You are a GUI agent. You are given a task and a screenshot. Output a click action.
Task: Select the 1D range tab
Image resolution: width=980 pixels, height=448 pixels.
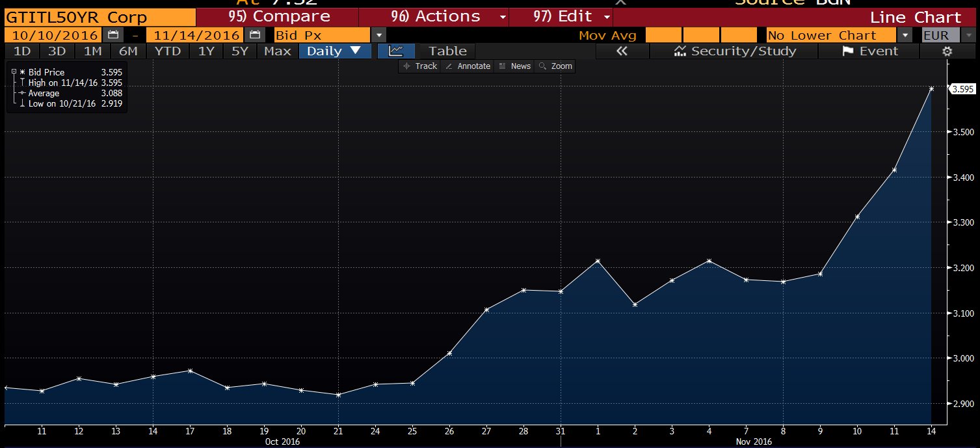(x=21, y=51)
